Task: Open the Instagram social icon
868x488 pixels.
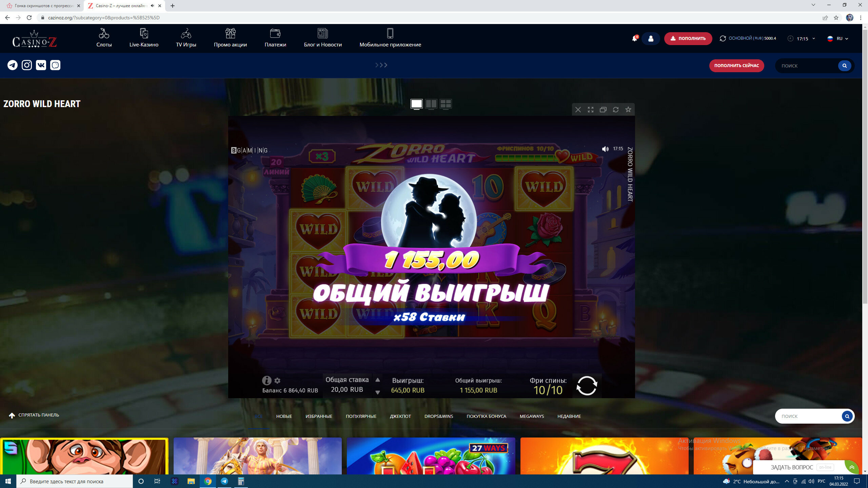Action: [x=27, y=65]
